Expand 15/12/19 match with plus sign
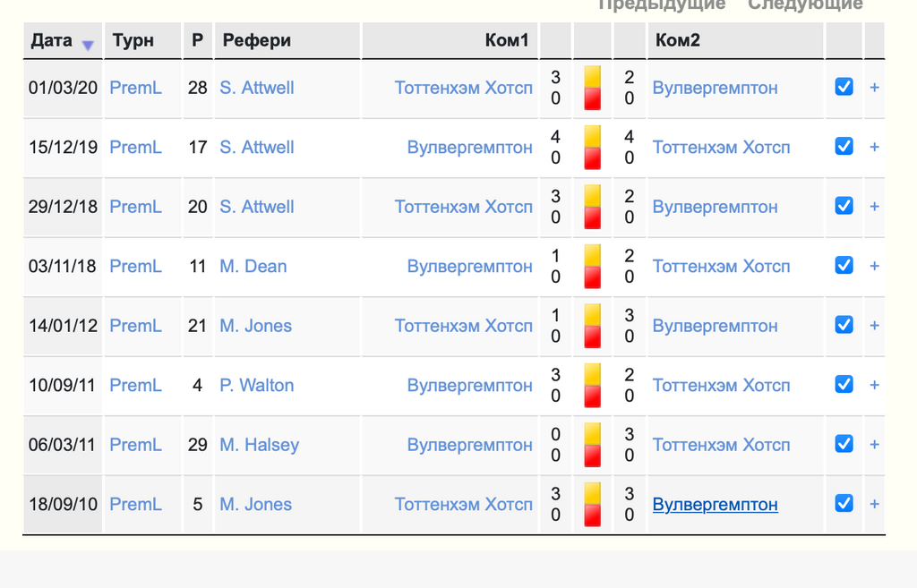Image resolution: width=917 pixels, height=588 pixels. click(874, 147)
